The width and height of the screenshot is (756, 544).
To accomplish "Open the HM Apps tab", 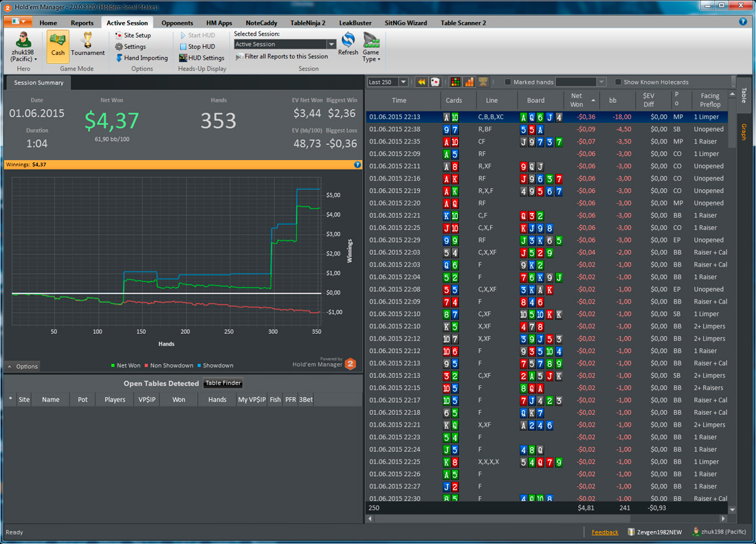I will tap(219, 23).
